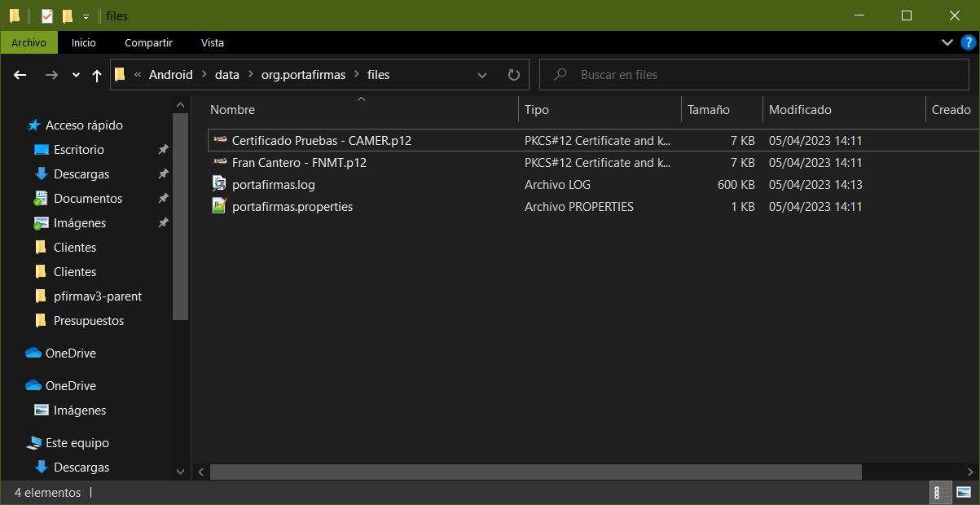This screenshot has width=980, height=505.
Task: Click the certificate icon of FNMT.p12
Action: [x=219, y=162]
